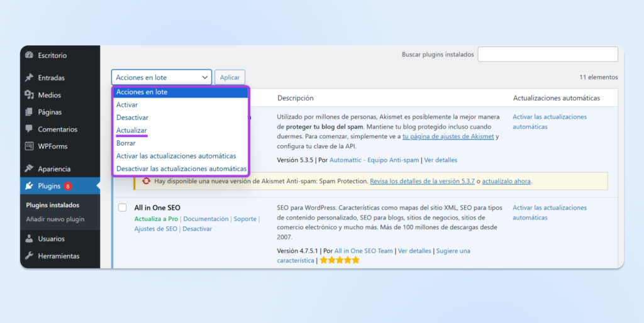Viewport: 644px width, 323px height.
Task: Click the Akismet update available refresh icon
Action: pyautogui.click(x=146, y=181)
